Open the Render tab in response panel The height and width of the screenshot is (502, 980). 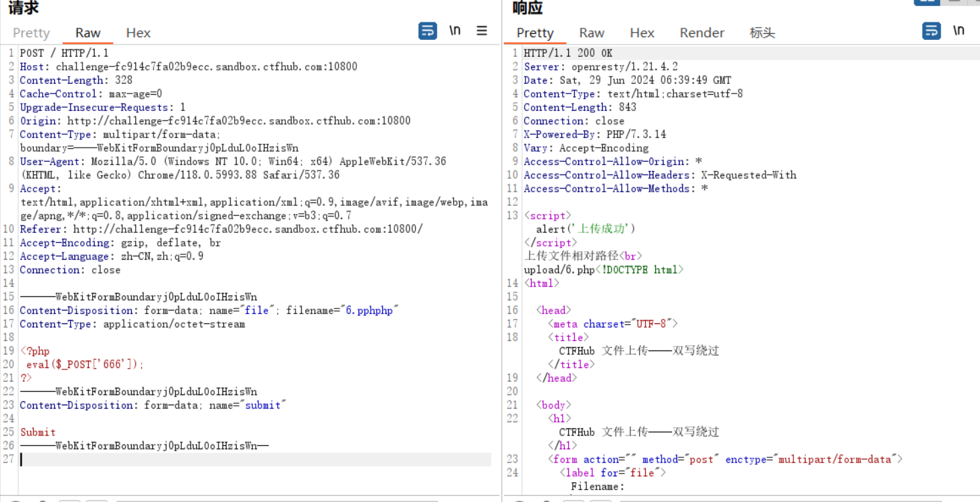coord(702,32)
